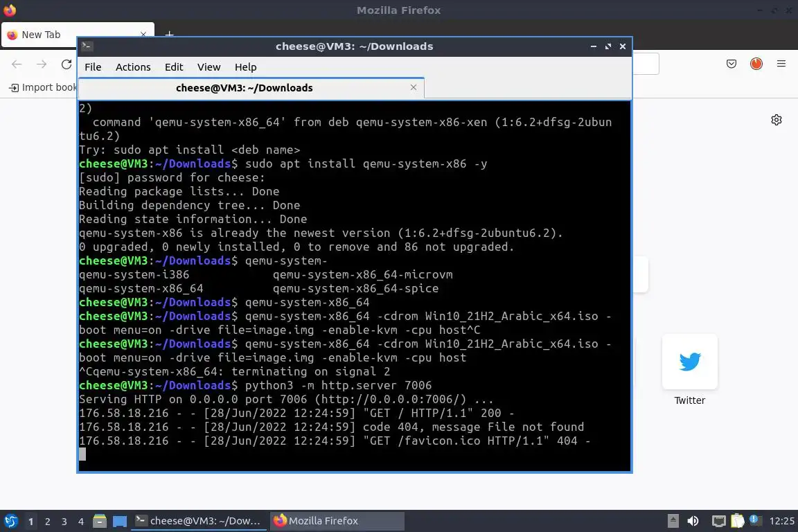Open the file manager from taskbar
This screenshot has width=798, height=532.
pyautogui.click(x=100, y=521)
